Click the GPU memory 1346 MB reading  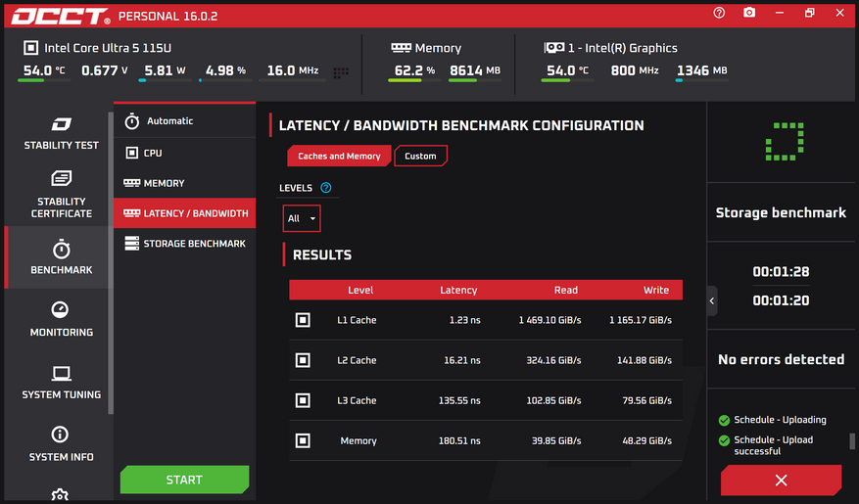tap(701, 70)
